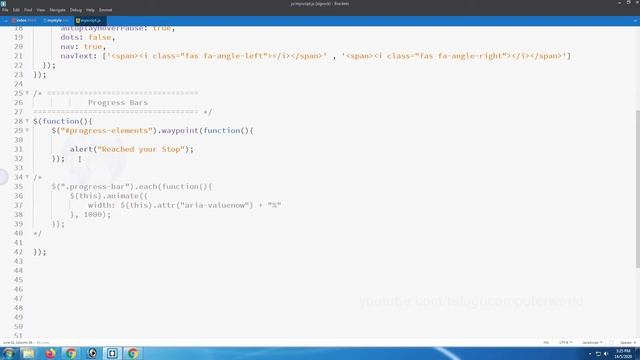Click the "#progress-elements" selector string
This screenshot has height=360, width=640.
coord(107,130)
